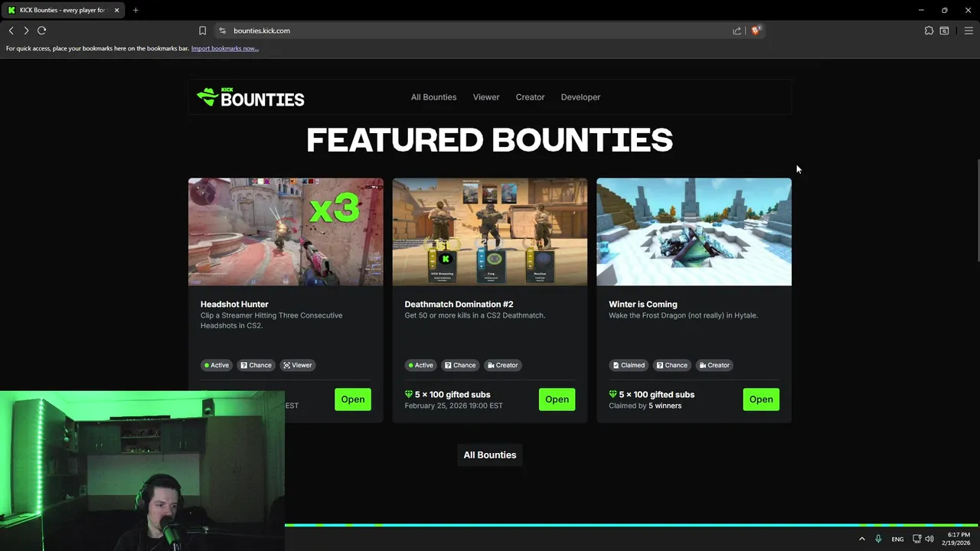
Task: Close the KICK Bounties browser tab
Action: pyautogui.click(x=116, y=10)
